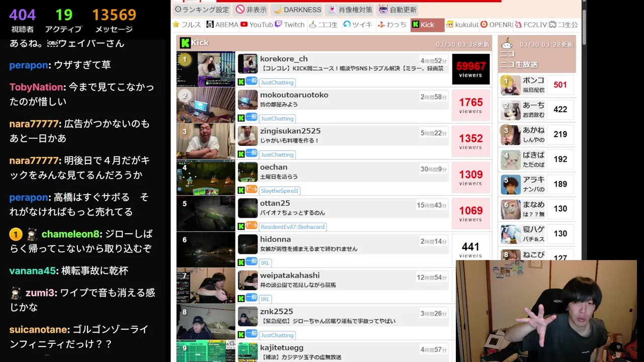Click 59967 viewers count box

[x=470, y=69]
